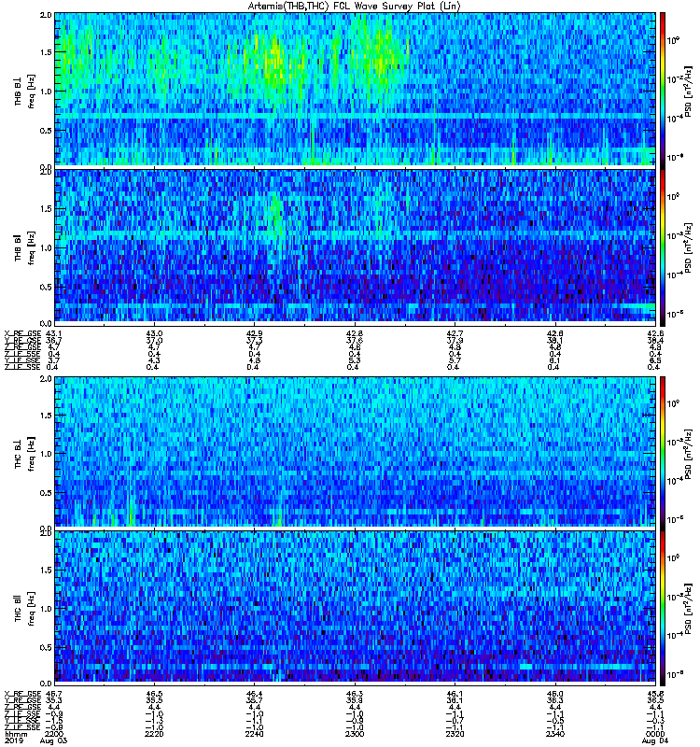Viewport: 700px width, 747px height.
Task: Click the 'THC B⊥ freq [Hz]' y-axis label
Action: (25, 454)
